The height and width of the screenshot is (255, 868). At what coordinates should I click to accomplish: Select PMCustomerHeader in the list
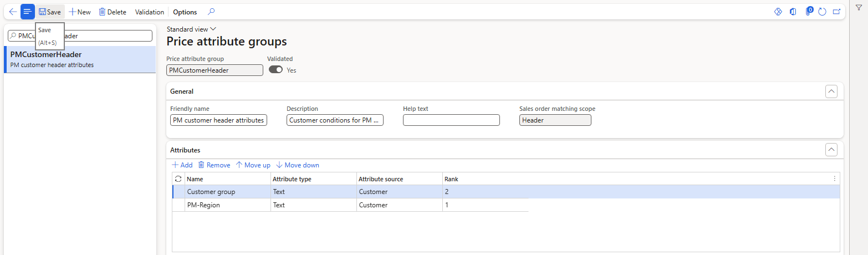point(80,59)
